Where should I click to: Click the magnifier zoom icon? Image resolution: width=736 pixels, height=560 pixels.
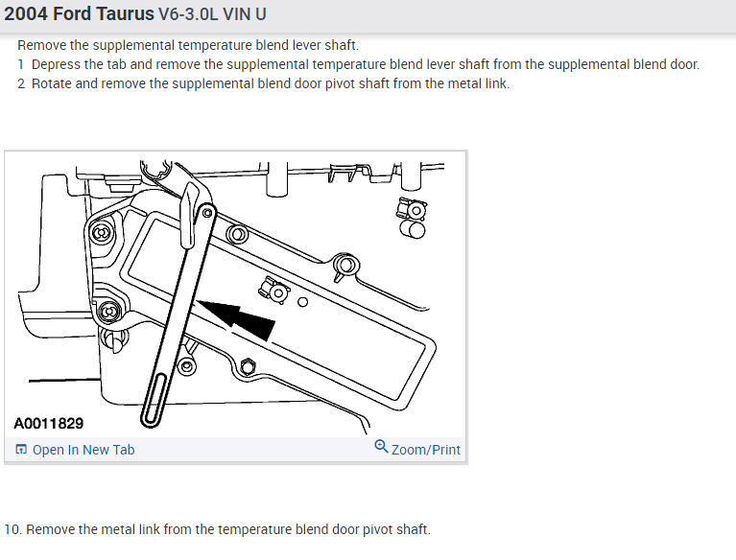point(381,447)
